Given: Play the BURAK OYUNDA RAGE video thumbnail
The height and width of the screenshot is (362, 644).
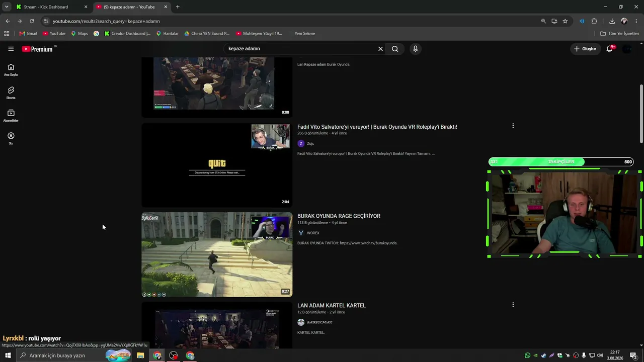Looking at the screenshot, I should pyautogui.click(x=217, y=254).
